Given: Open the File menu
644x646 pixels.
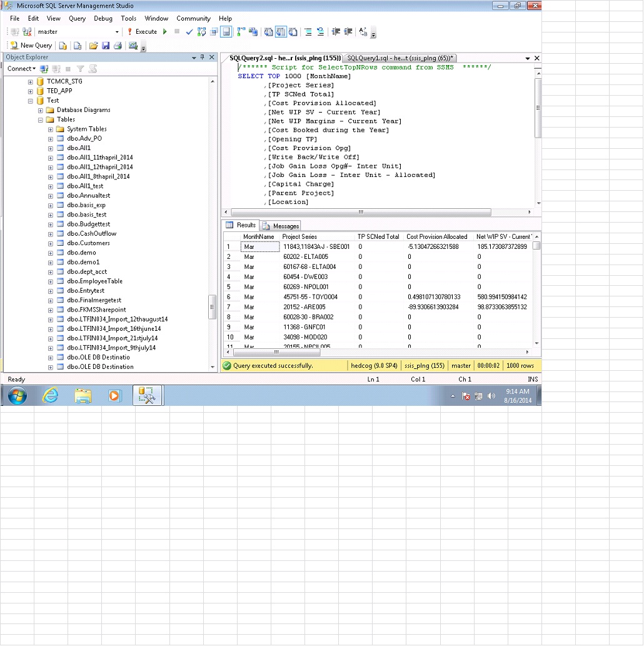Looking at the screenshot, I should (14, 19).
